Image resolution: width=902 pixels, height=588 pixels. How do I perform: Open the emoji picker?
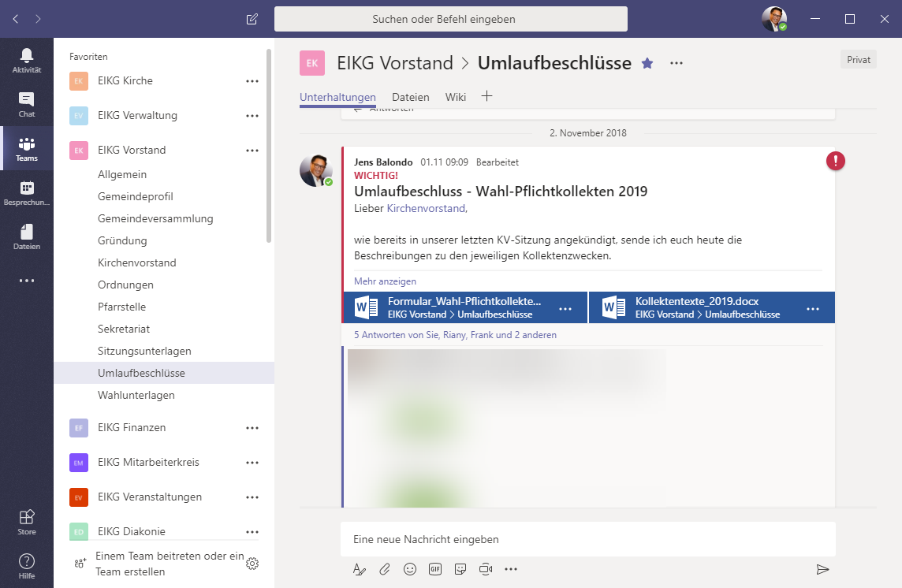coord(409,569)
